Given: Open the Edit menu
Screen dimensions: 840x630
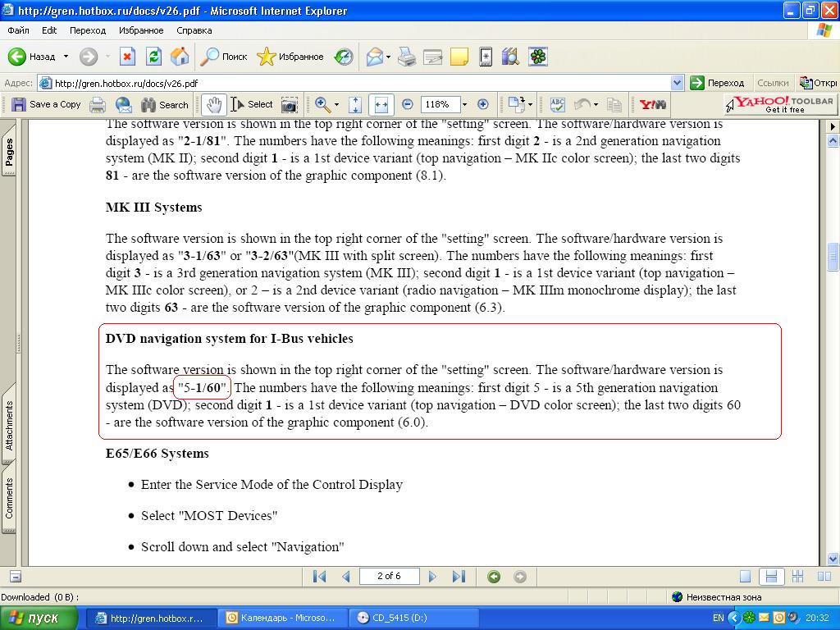Looking at the screenshot, I should 49,30.
